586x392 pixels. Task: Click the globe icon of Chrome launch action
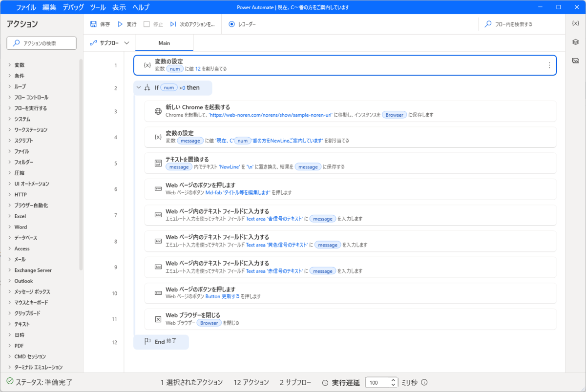[158, 111]
